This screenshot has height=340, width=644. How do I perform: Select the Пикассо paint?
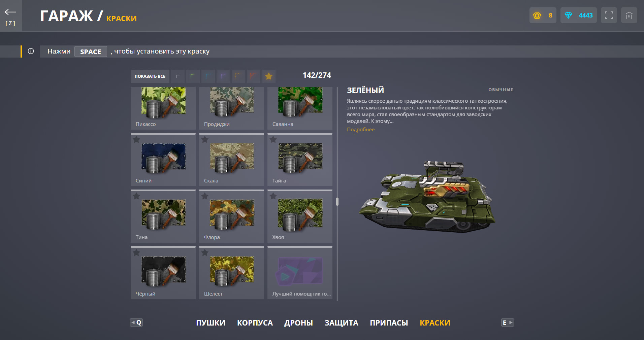[x=163, y=108]
